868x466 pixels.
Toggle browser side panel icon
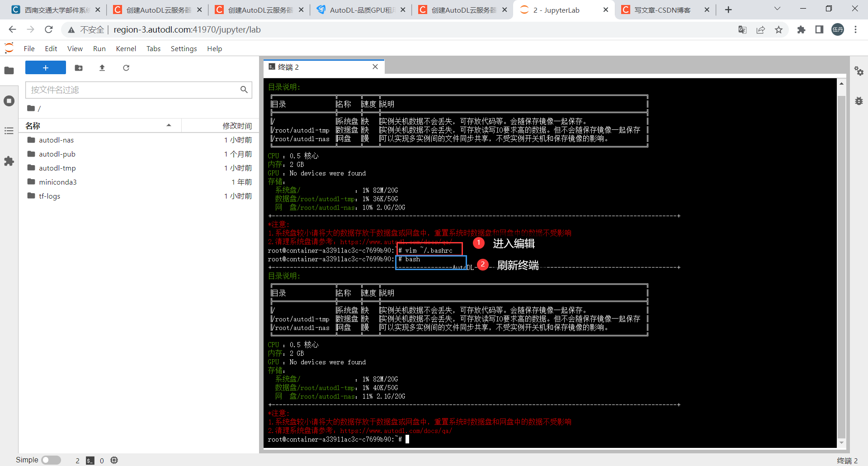pos(819,30)
